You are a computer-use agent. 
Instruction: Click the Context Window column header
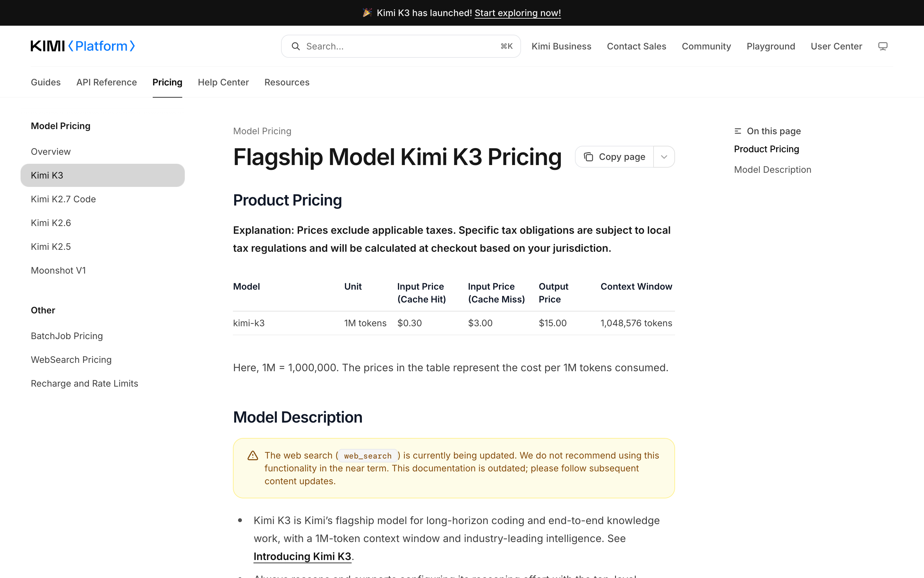636,286
